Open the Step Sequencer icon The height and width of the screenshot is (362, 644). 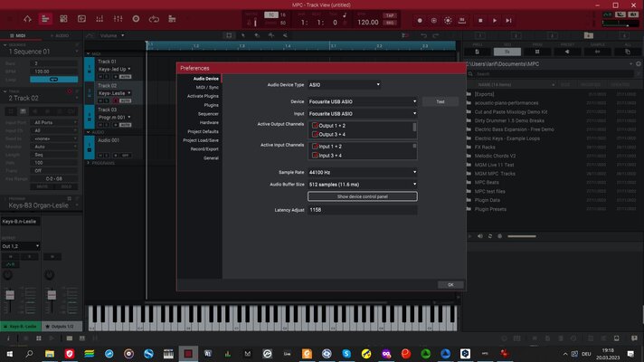(172, 19)
